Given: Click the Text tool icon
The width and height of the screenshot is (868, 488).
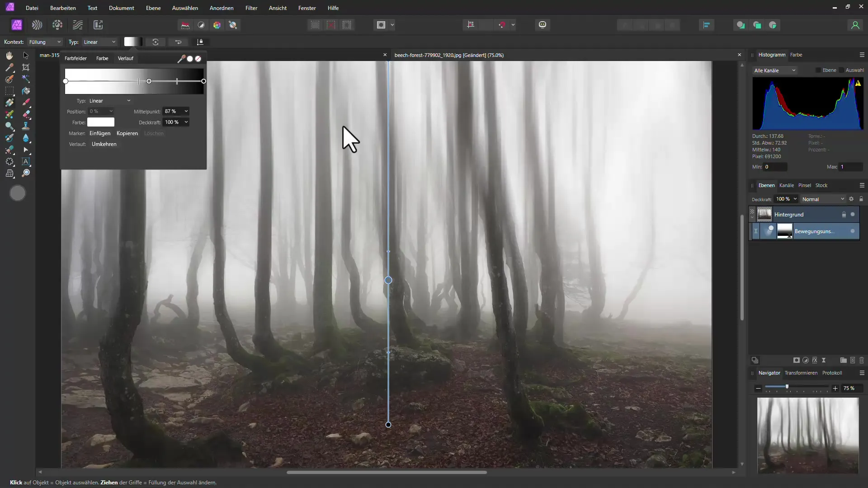Looking at the screenshot, I should tap(26, 161).
